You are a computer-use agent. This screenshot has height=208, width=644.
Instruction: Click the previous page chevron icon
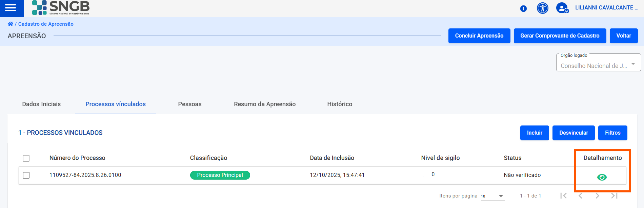pyautogui.click(x=581, y=195)
